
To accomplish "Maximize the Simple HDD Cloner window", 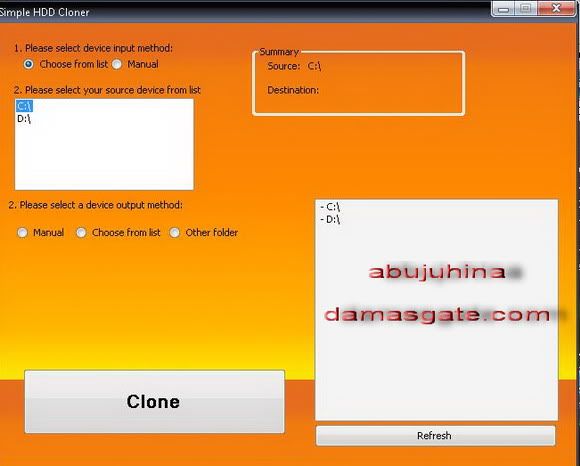I will coord(525,9).
